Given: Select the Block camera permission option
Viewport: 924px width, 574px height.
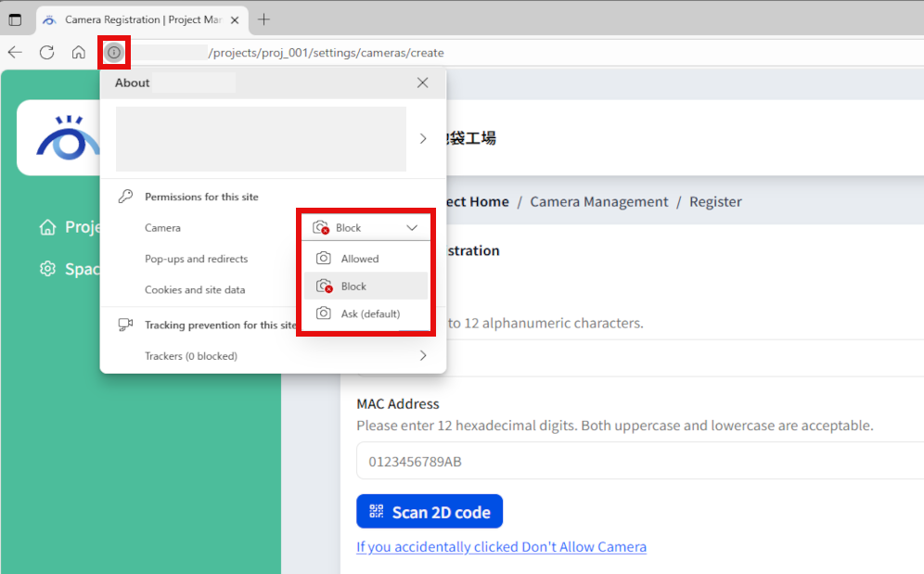Looking at the screenshot, I should (x=366, y=286).
